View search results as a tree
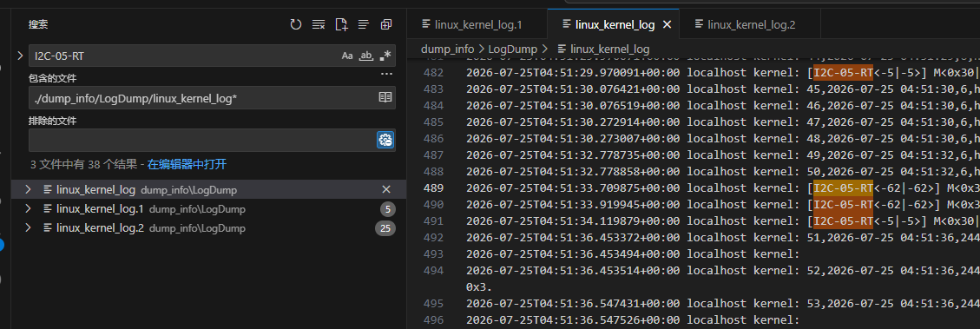This screenshot has height=329, width=980. [x=363, y=24]
